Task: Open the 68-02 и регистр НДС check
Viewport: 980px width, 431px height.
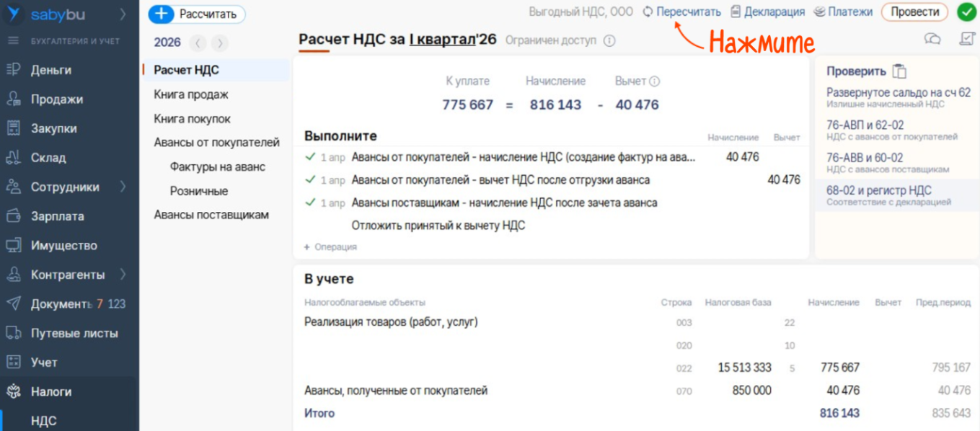Action: (878, 190)
